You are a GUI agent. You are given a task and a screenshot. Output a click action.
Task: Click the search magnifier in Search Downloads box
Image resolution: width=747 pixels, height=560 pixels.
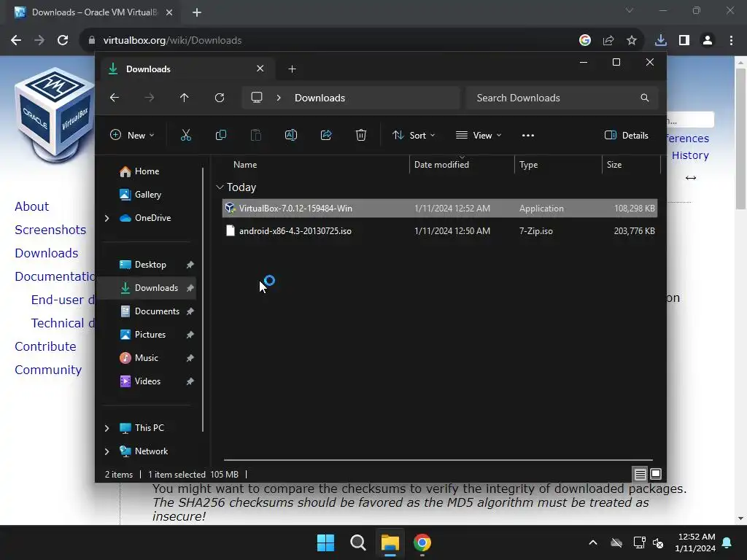point(645,98)
